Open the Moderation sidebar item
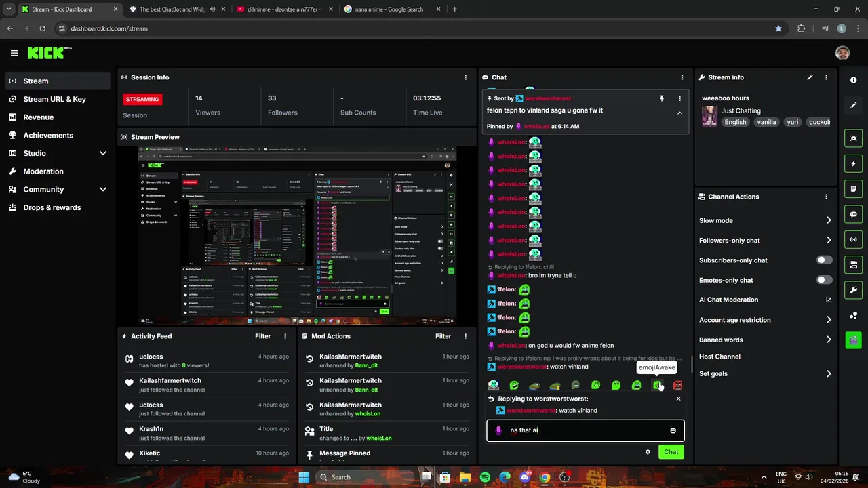 [x=58, y=171]
